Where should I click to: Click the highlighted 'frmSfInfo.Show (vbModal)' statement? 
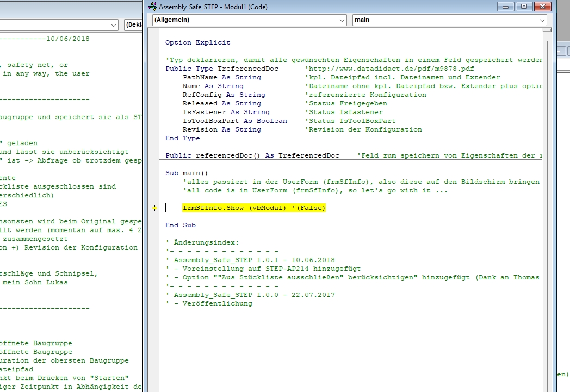[x=254, y=208]
